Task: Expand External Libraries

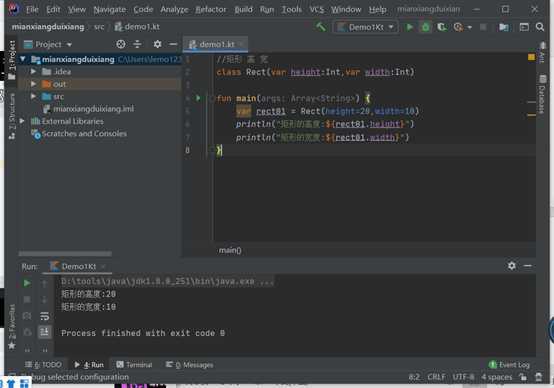Action: (x=22, y=121)
